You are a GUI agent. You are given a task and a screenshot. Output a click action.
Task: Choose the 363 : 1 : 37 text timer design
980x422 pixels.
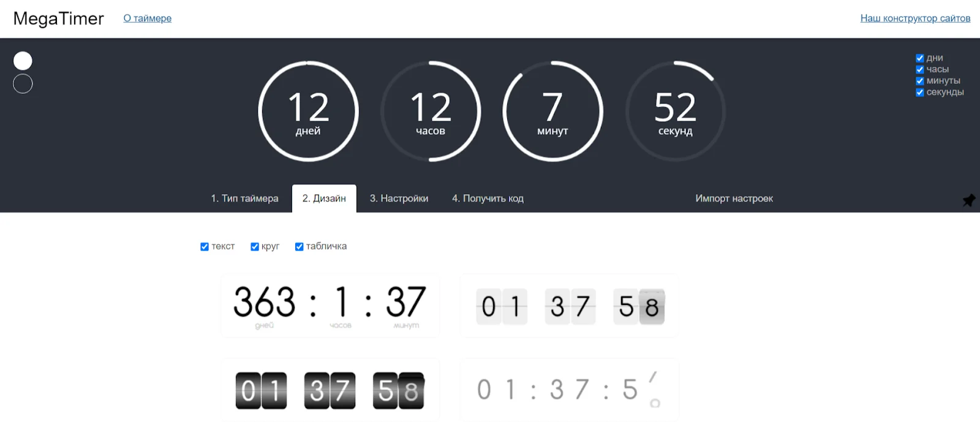point(330,306)
